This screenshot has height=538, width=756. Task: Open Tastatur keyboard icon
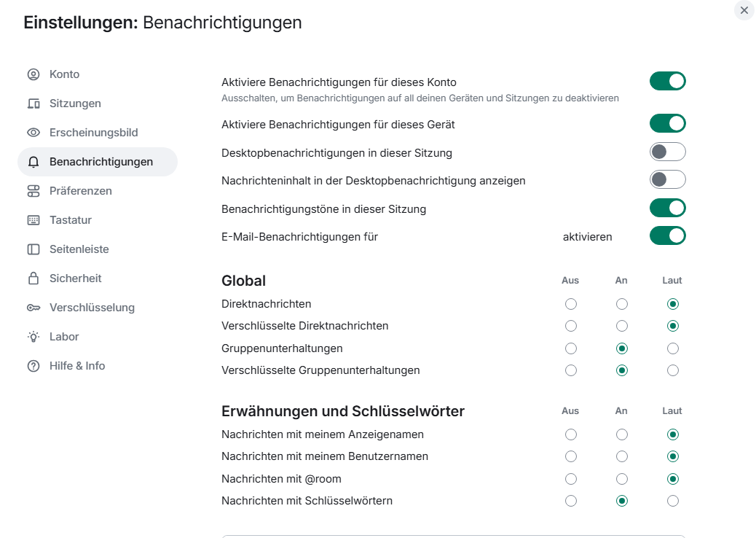tap(34, 220)
